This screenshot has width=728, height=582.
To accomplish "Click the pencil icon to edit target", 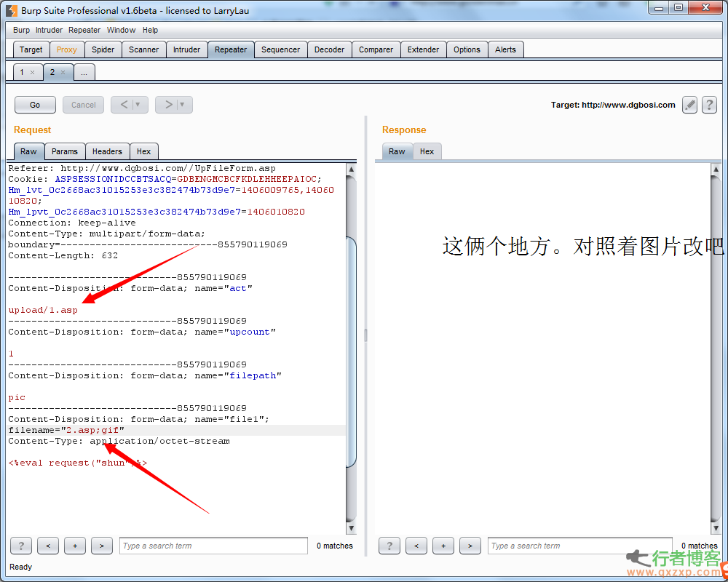I will click(689, 105).
